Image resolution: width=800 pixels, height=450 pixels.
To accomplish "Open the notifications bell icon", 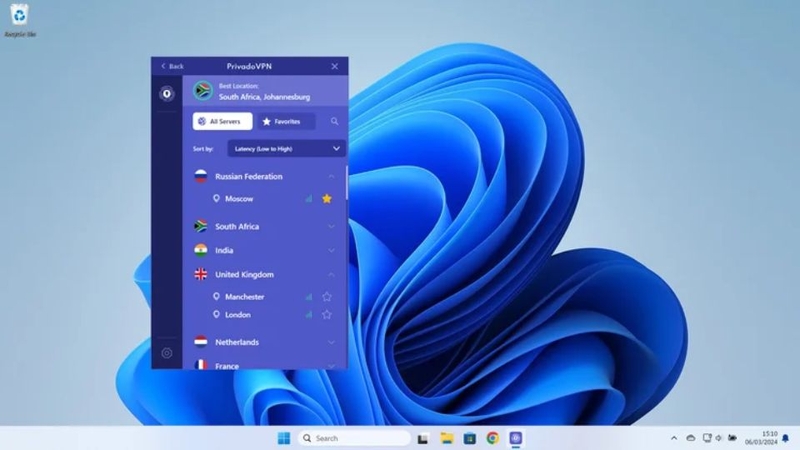I will (786, 438).
